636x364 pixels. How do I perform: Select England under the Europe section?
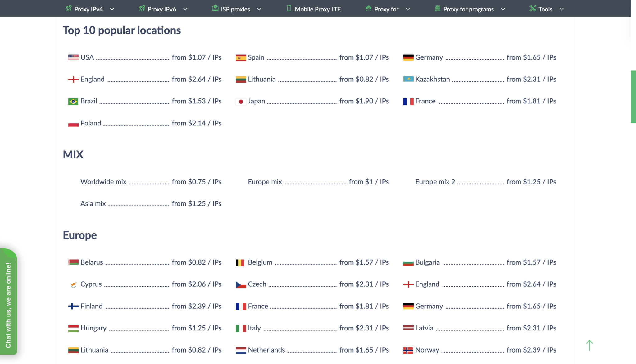[428, 284]
